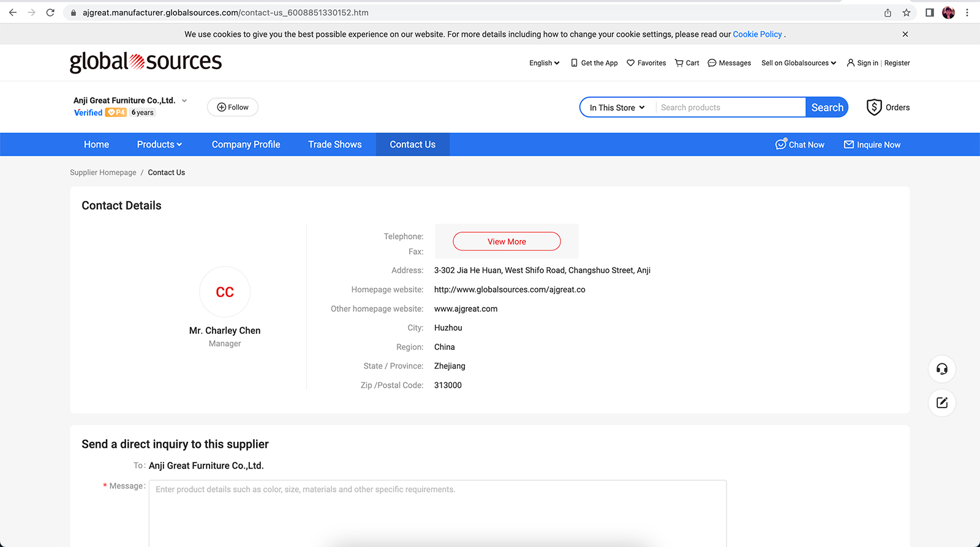
Task: Open the Trade Shows tab
Action: [335, 145]
